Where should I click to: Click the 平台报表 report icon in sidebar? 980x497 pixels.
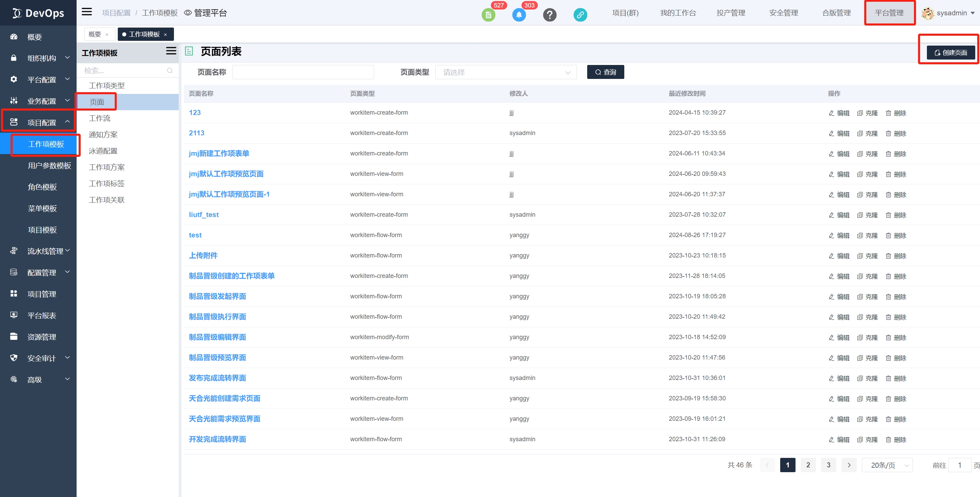pyautogui.click(x=14, y=315)
